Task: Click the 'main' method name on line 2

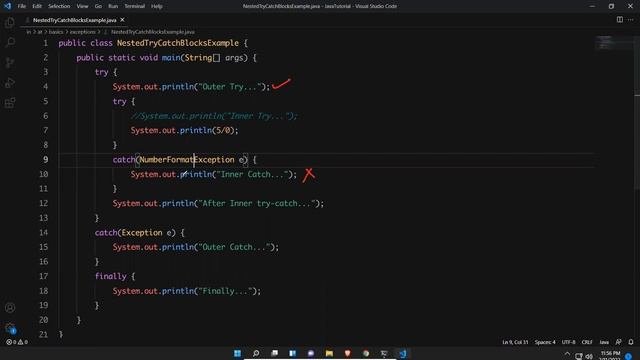Action: pyautogui.click(x=171, y=58)
